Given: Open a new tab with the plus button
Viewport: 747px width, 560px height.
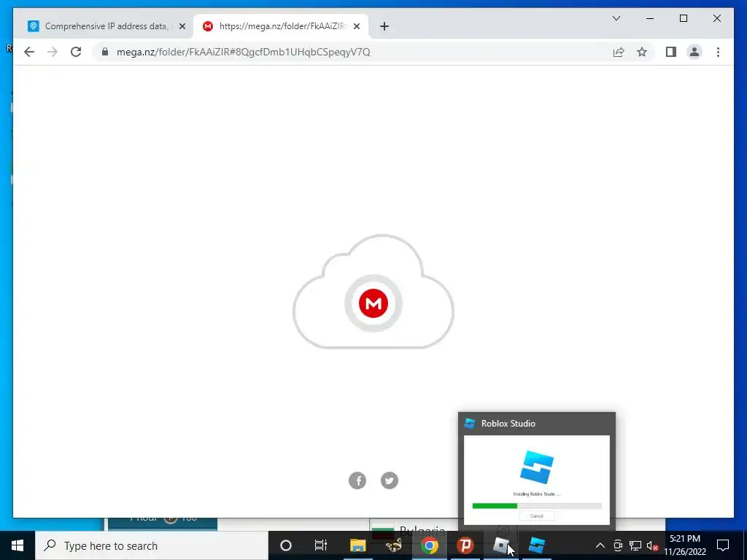Looking at the screenshot, I should (384, 26).
